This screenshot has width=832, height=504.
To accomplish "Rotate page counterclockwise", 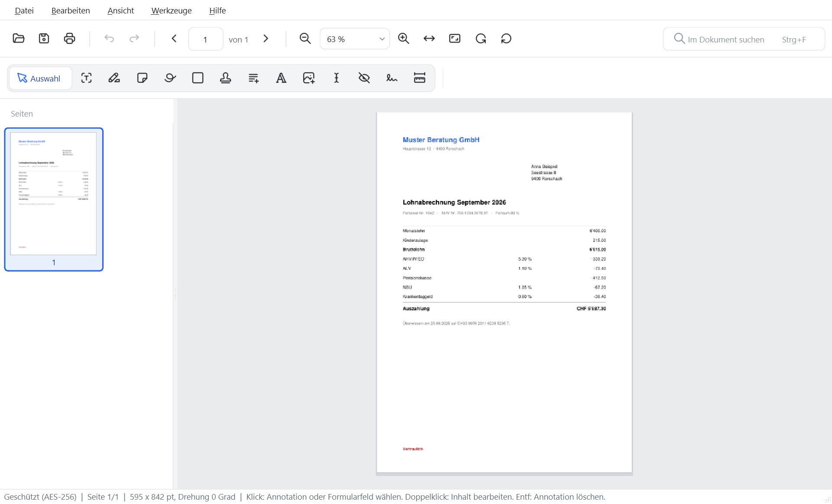I will [x=506, y=39].
